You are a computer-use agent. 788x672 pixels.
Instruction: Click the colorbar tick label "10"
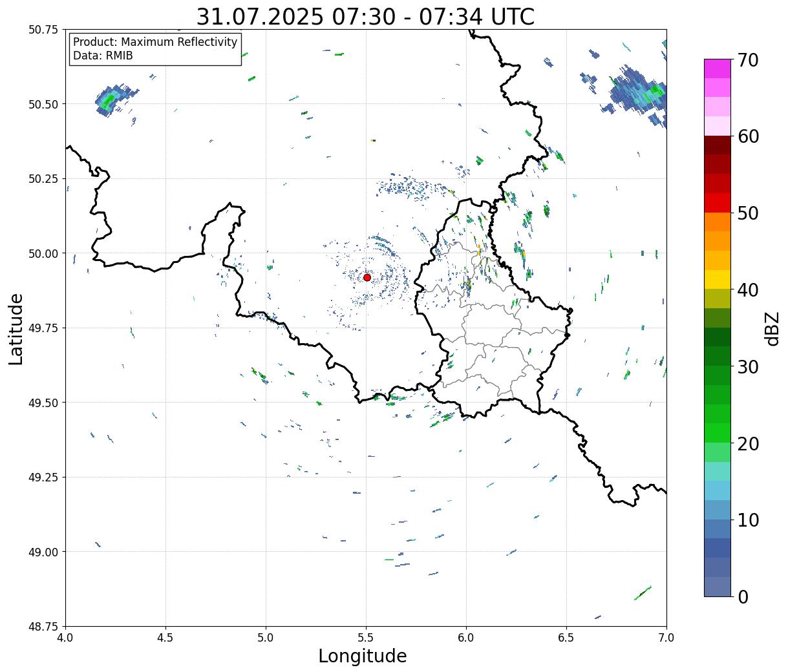(748, 520)
